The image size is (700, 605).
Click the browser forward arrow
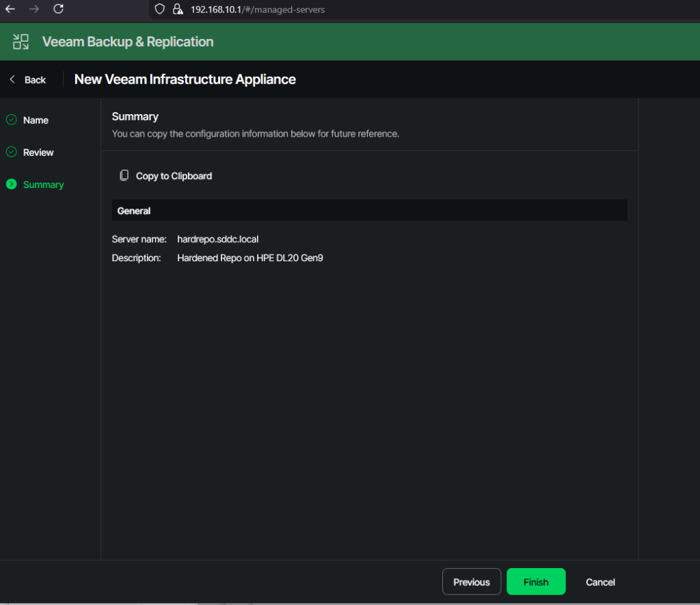pyautogui.click(x=34, y=9)
